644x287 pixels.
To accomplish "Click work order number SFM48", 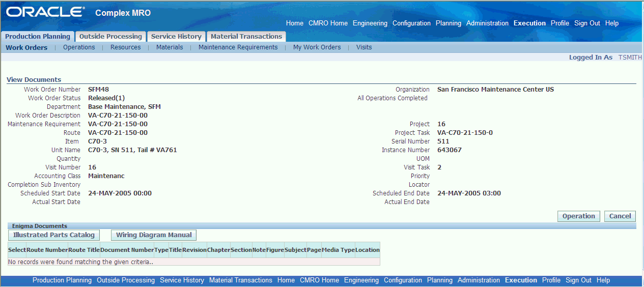I will coord(99,90).
